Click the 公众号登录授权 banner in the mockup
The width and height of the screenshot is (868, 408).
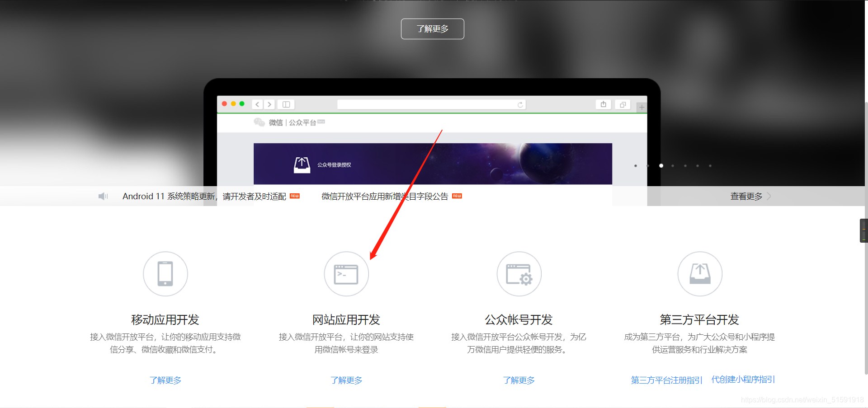(433, 164)
